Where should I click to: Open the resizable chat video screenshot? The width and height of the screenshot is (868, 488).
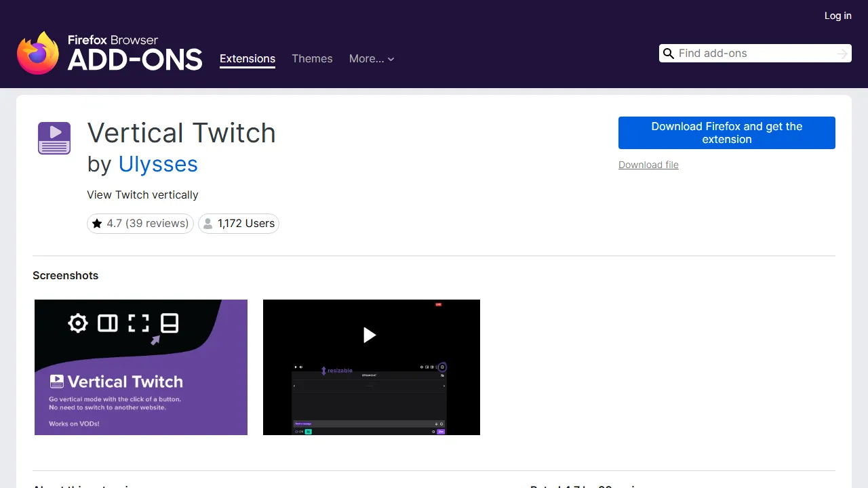coord(371,367)
